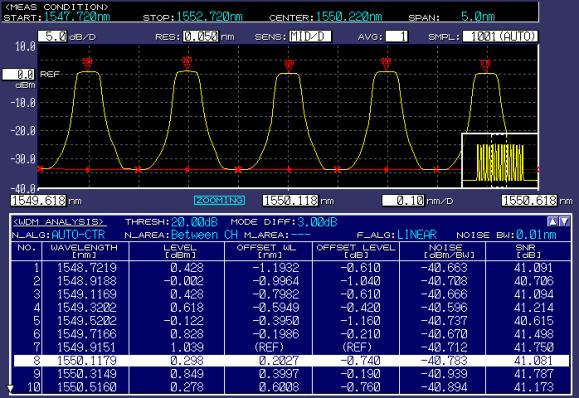Click the scroll-down arrow in WDM analysis panel
Screen dimensions: 579x398
click(565, 222)
